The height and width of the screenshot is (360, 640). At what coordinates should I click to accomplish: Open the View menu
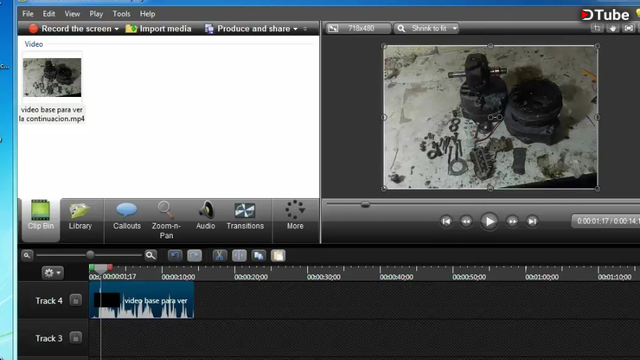point(72,14)
